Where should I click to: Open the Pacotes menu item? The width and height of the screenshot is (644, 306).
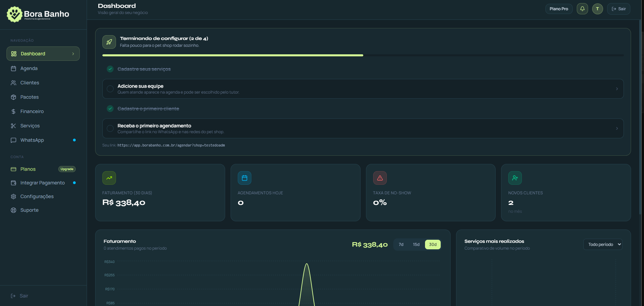tap(43, 97)
